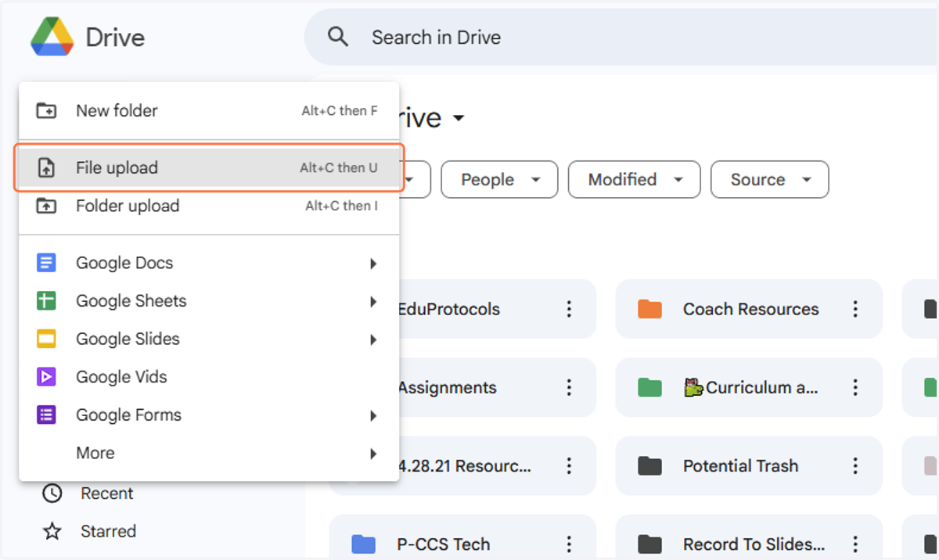Click the Record To Slides... folder name
939x560 pixels.
coord(754,544)
